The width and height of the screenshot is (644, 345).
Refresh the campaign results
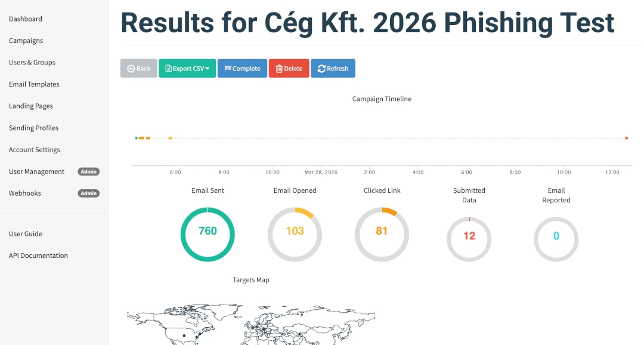(x=333, y=69)
